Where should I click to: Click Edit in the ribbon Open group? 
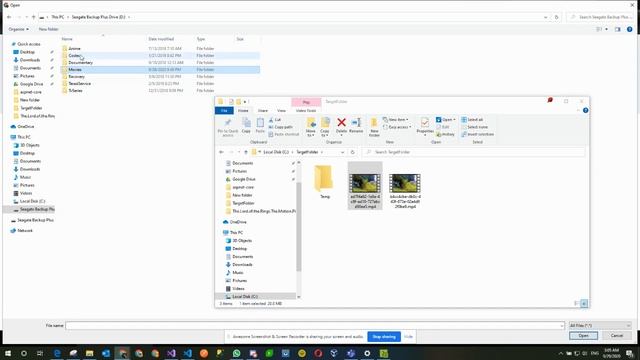coord(442,127)
